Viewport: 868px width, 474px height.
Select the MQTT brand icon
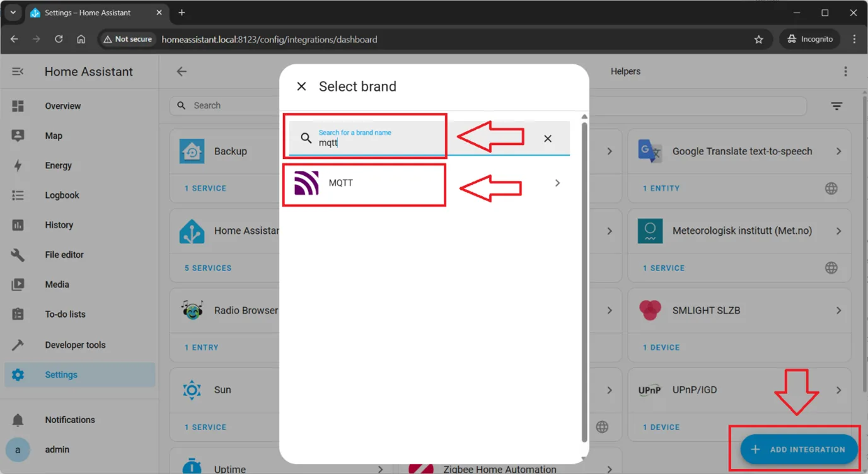(306, 183)
